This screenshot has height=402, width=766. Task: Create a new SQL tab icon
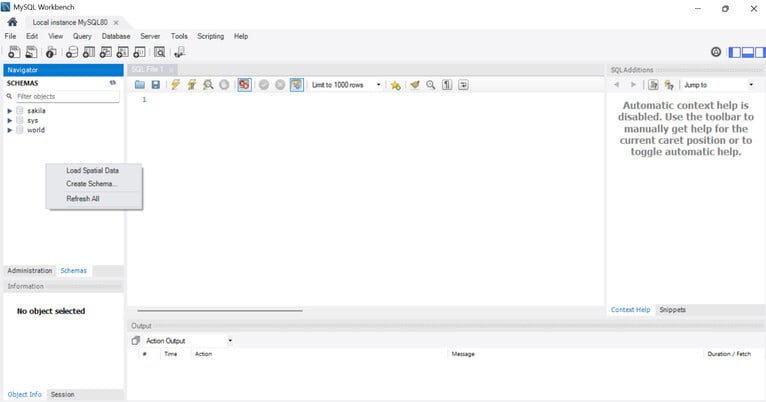coord(14,52)
